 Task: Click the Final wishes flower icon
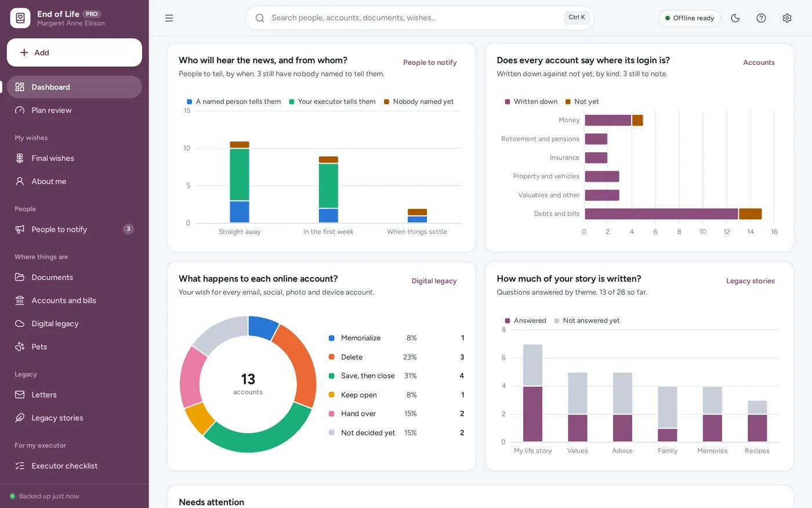[20, 158]
